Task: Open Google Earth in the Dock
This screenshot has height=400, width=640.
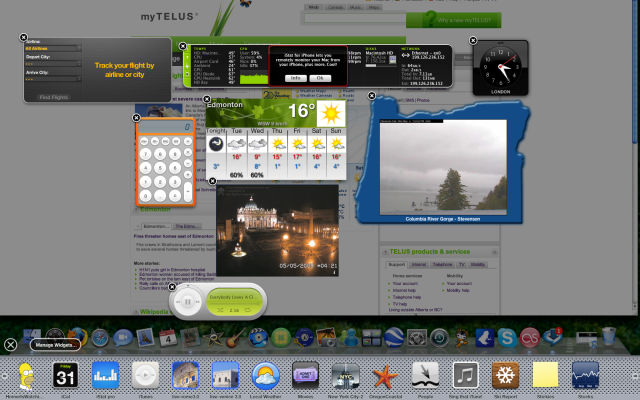Action: (x=394, y=338)
